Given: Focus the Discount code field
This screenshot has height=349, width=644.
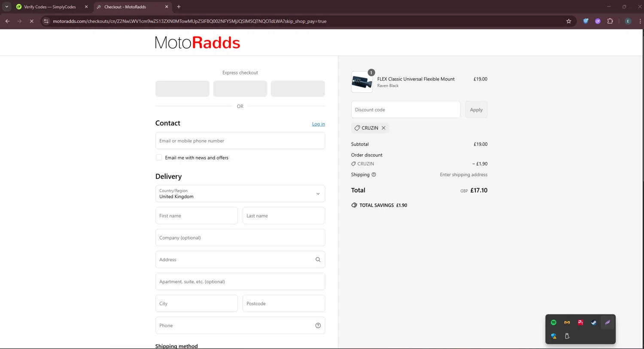Looking at the screenshot, I should 406,110.
